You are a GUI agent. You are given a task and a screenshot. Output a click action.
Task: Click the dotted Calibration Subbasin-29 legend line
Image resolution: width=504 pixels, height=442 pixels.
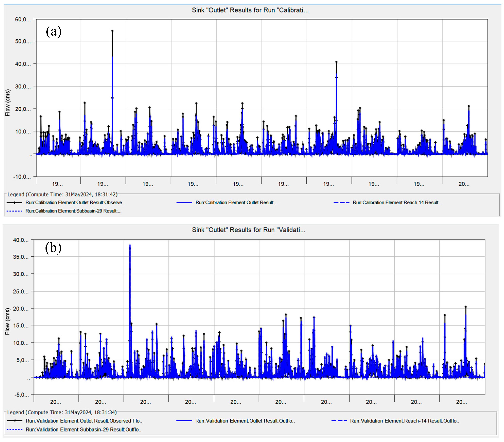(x=14, y=211)
